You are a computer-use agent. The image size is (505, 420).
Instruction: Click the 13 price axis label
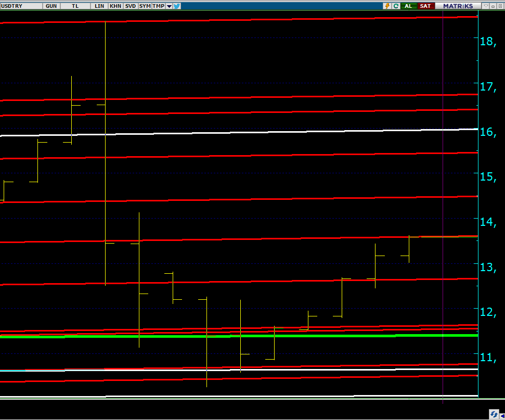point(488,267)
